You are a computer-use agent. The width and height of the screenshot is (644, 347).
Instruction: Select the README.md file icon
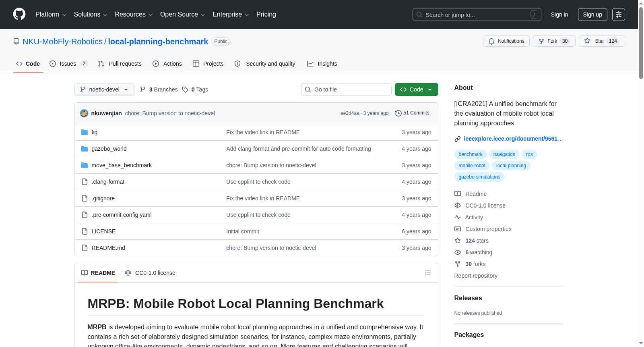pyautogui.click(x=85, y=248)
